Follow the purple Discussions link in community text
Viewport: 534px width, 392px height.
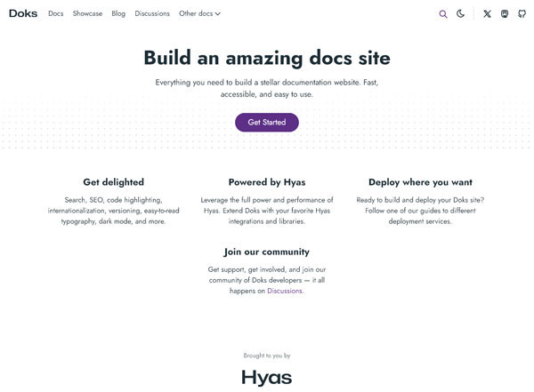tap(285, 291)
